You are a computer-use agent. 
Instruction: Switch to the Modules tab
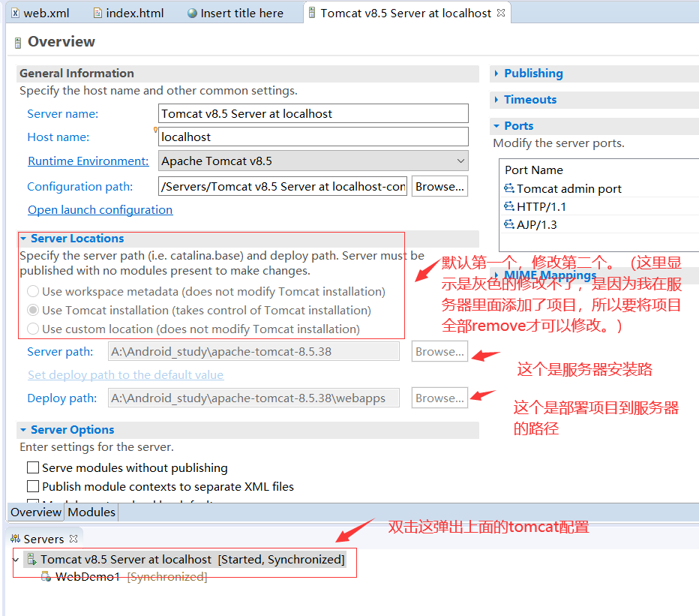pos(91,512)
